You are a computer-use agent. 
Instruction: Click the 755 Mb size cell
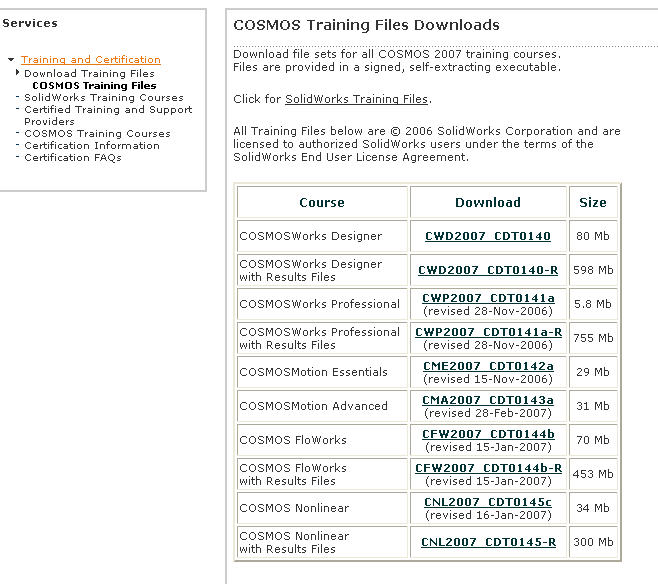(593, 338)
